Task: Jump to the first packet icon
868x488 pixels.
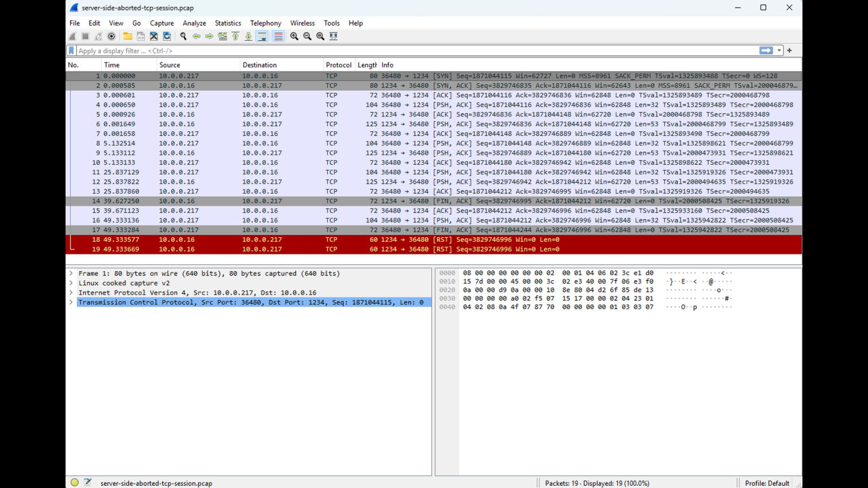Action: point(236,36)
